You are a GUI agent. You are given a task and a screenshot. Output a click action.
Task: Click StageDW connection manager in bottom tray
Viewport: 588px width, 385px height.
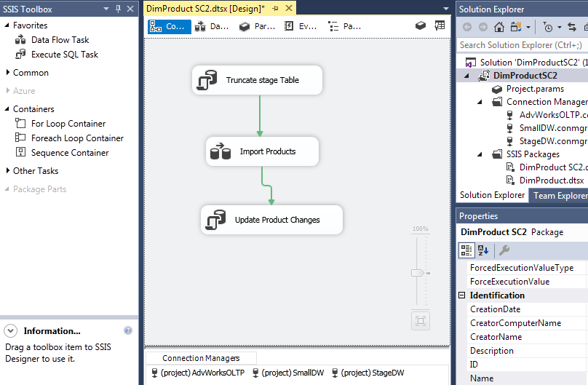pos(368,373)
